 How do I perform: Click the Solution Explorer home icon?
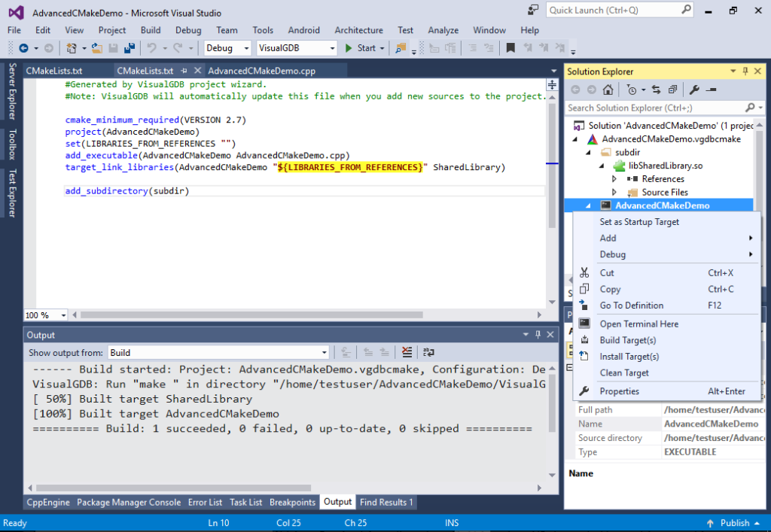click(608, 89)
